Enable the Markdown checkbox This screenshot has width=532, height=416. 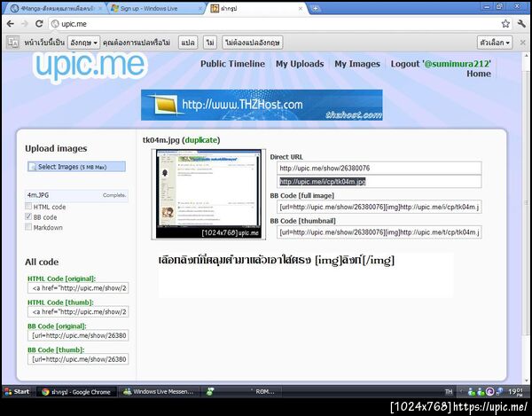[x=28, y=227]
